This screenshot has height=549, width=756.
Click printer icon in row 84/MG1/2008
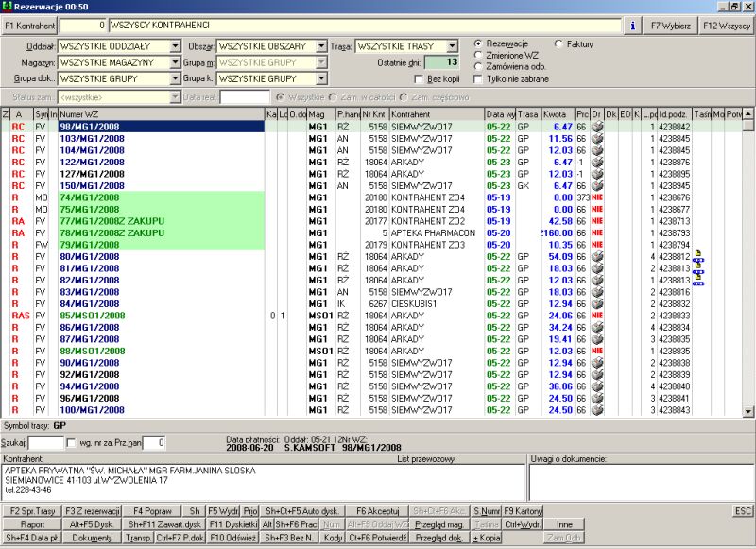pyautogui.click(x=597, y=304)
